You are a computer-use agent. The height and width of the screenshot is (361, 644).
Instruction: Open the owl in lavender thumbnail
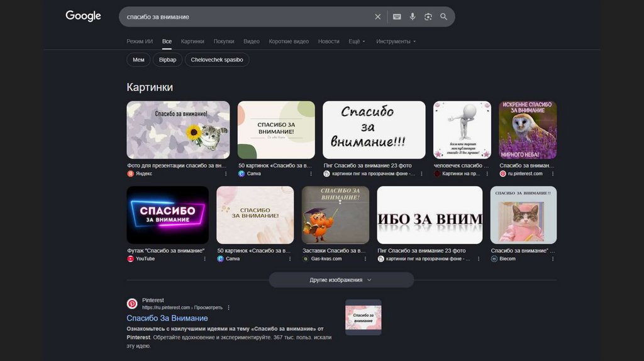528,130
